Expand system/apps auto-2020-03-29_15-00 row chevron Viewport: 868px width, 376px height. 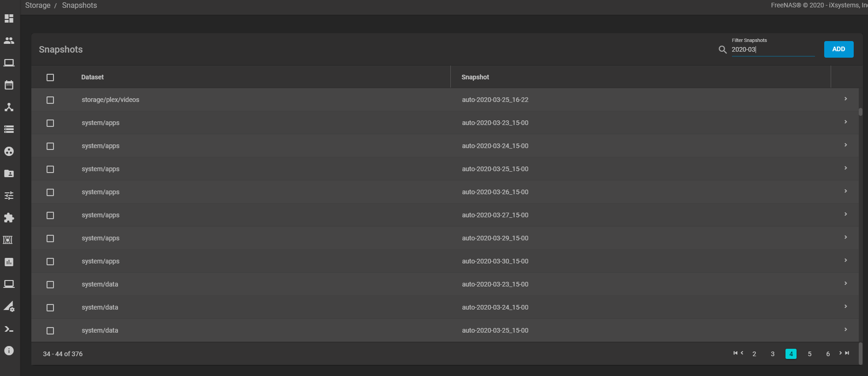point(845,237)
